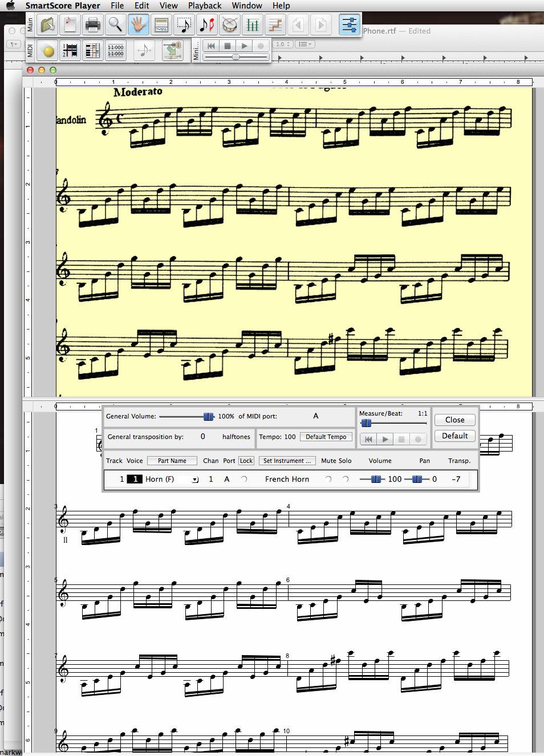This screenshot has height=756, width=544.
Task: Toggle Solo radio for French Horn track
Action: 346,479
